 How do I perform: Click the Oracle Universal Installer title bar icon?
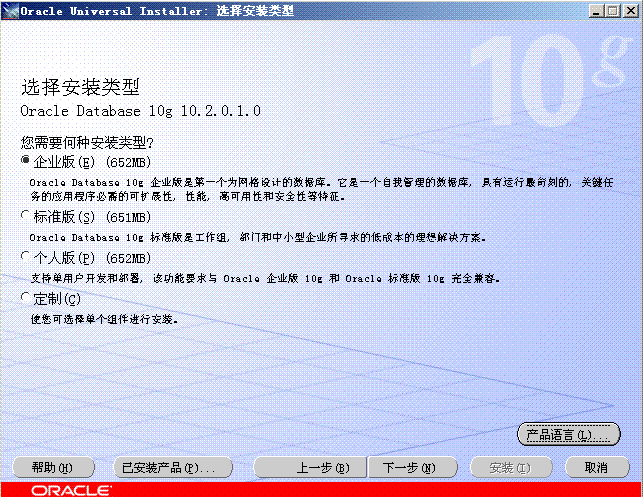tap(10, 11)
